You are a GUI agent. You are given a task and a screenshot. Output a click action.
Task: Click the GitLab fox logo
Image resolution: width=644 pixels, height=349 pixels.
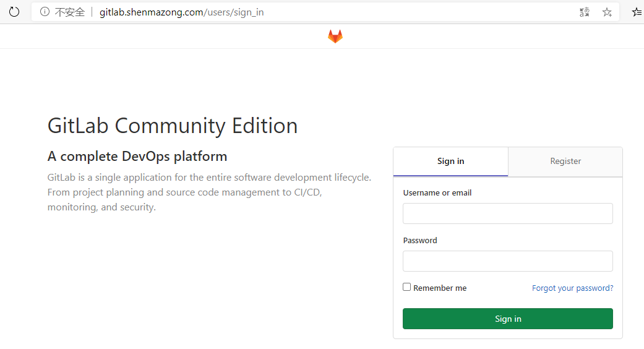[x=335, y=36]
